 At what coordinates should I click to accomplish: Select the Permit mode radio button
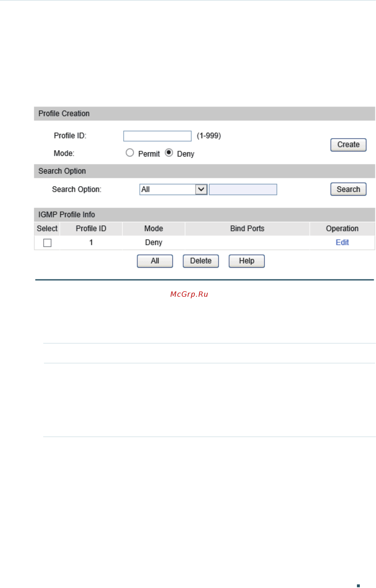pos(130,153)
